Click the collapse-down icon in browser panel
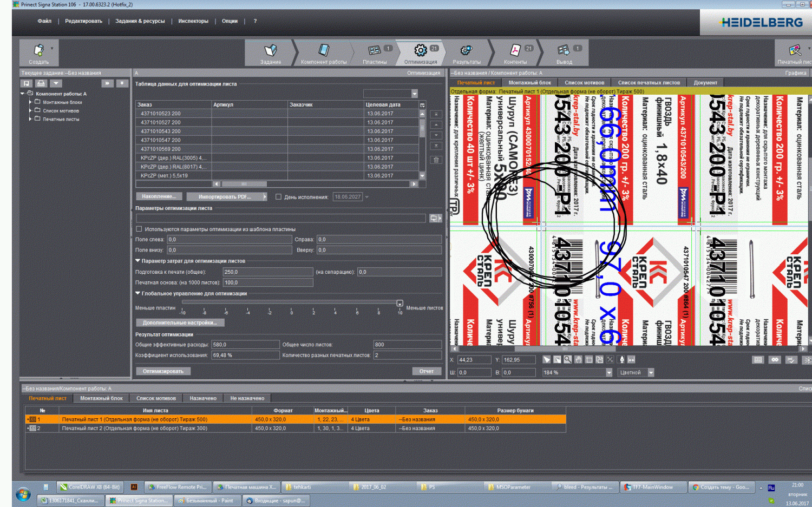 (x=122, y=83)
